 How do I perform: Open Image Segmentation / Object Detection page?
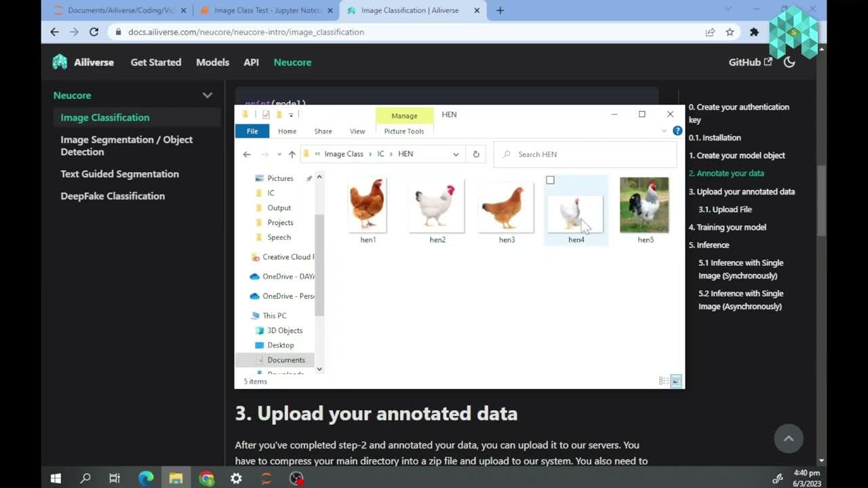click(127, 146)
